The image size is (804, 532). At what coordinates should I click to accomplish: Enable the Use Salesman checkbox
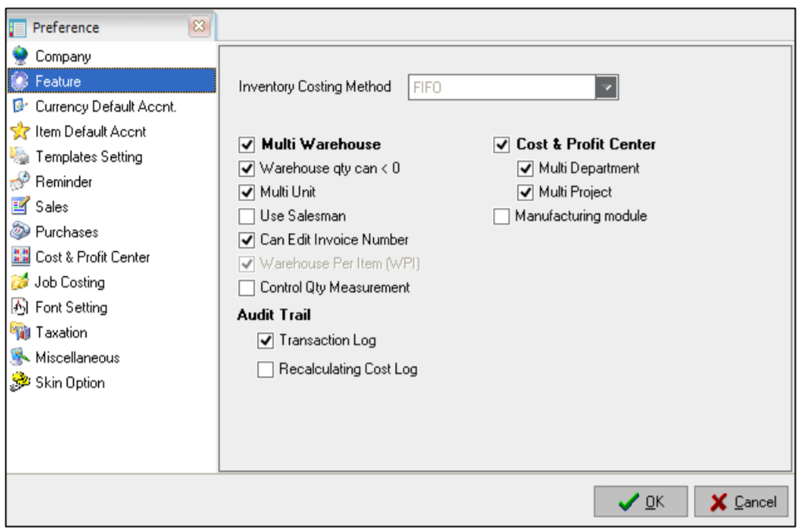[247, 217]
